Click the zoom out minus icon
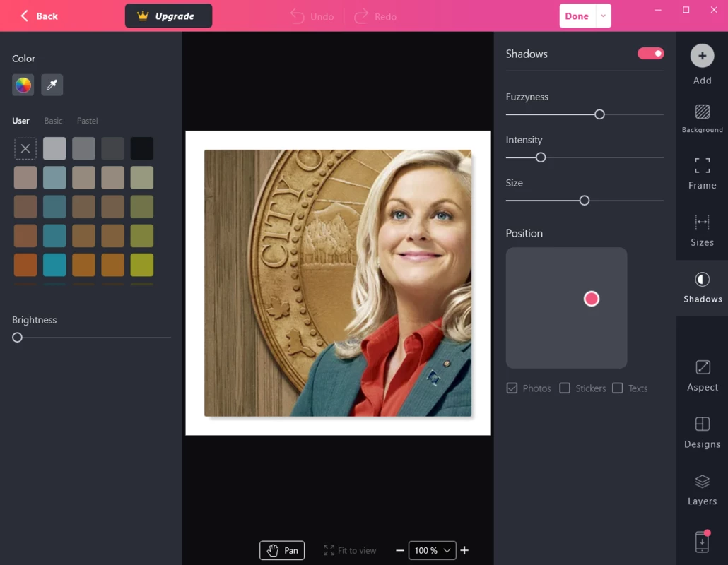Screen dimensions: 728x565 pyautogui.click(x=400, y=551)
